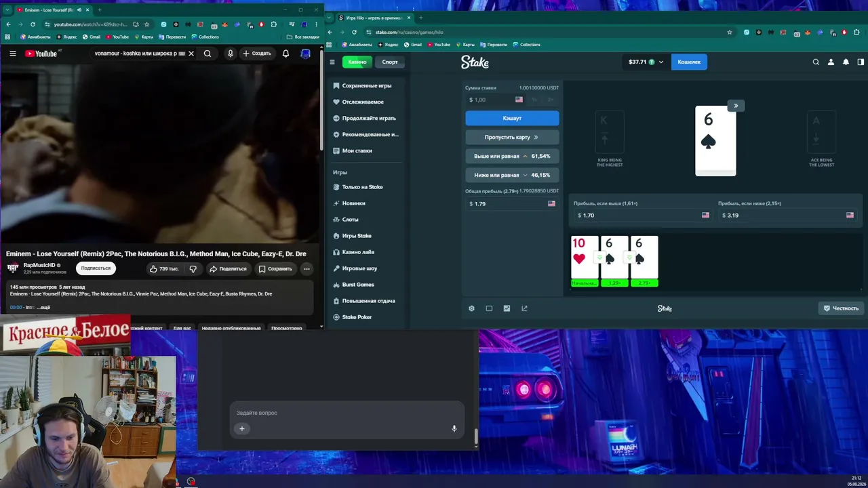Open YouTube account avatar menu

[x=305, y=54]
